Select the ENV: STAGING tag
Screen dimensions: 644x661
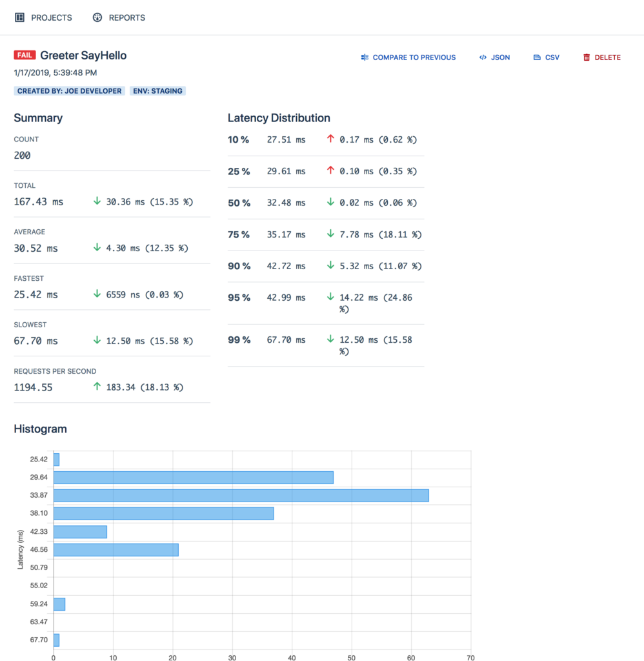(157, 91)
